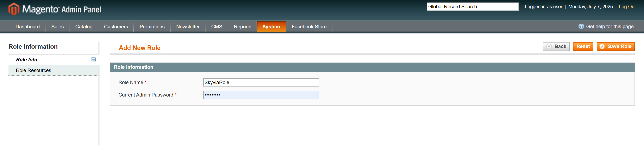Click the Reset button
644x145 pixels.
click(x=583, y=47)
